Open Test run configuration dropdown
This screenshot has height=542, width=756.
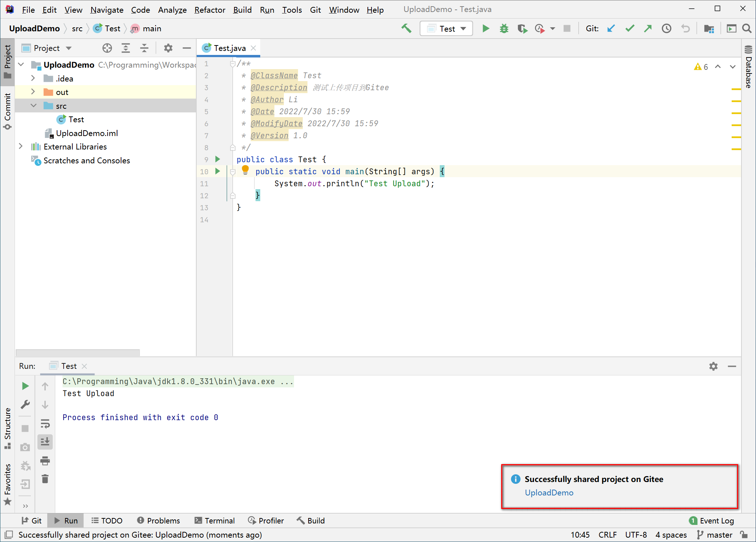pyautogui.click(x=446, y=28)
